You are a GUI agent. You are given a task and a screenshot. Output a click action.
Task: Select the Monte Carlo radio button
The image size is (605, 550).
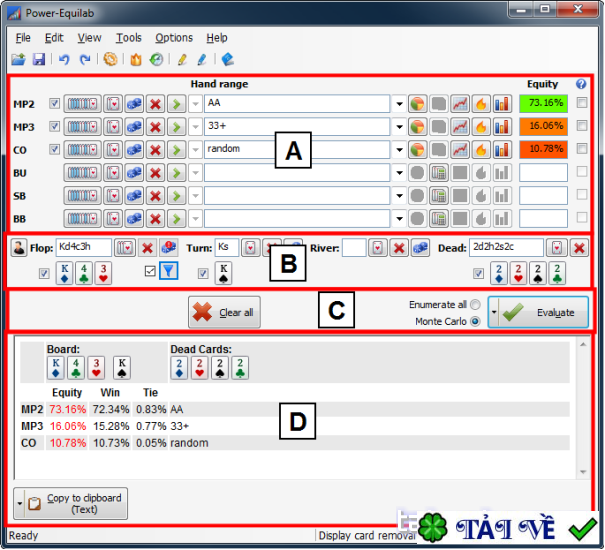[475, 321]
